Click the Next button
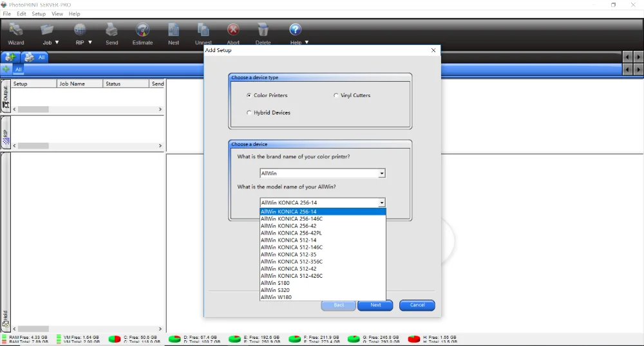 pyautogui.click(x=375, y=305)
